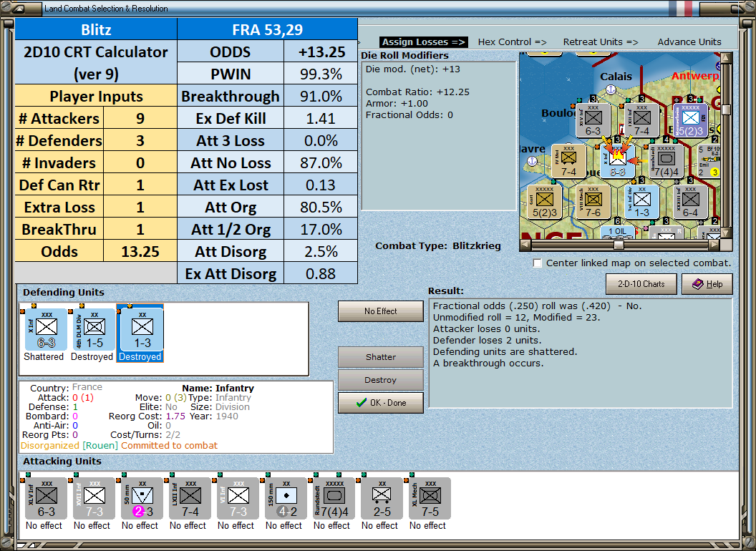Select the X Inf 6-3 defending unit

click(x=46, y=330)
